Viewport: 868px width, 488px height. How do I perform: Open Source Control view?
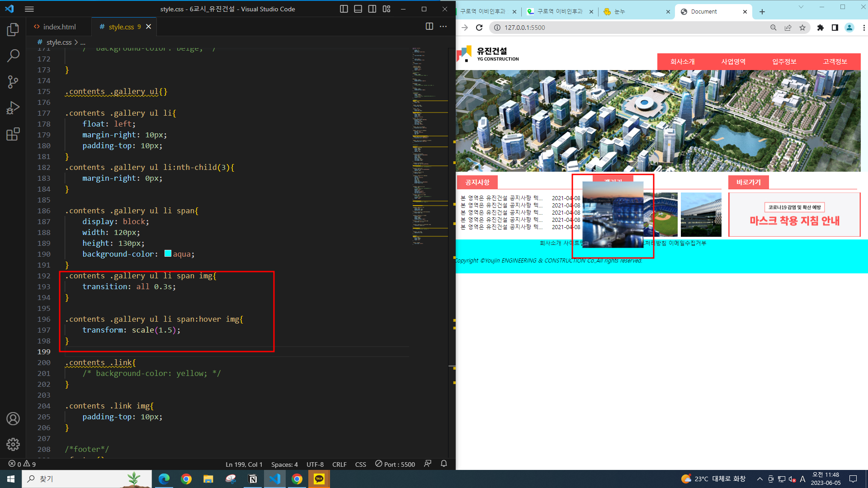(x=13, y=82)
